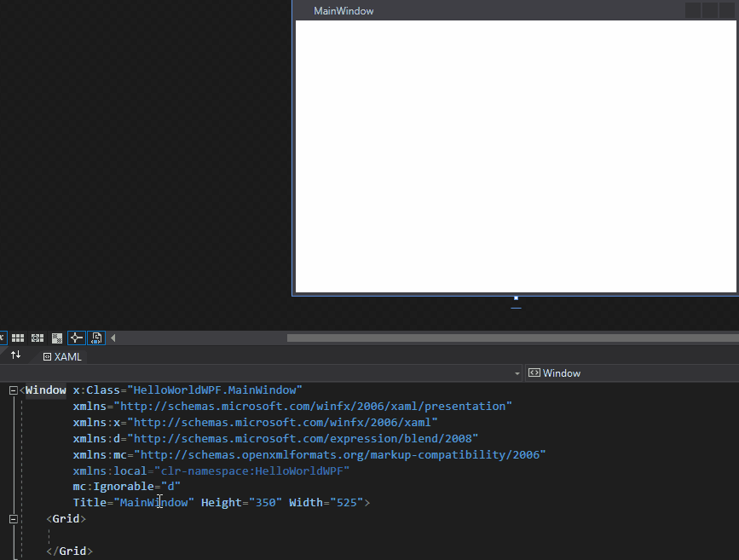Viewport: 739px width, 560px height.
Task: Click the Width="525" attribute value
Action: pos(346,503)
